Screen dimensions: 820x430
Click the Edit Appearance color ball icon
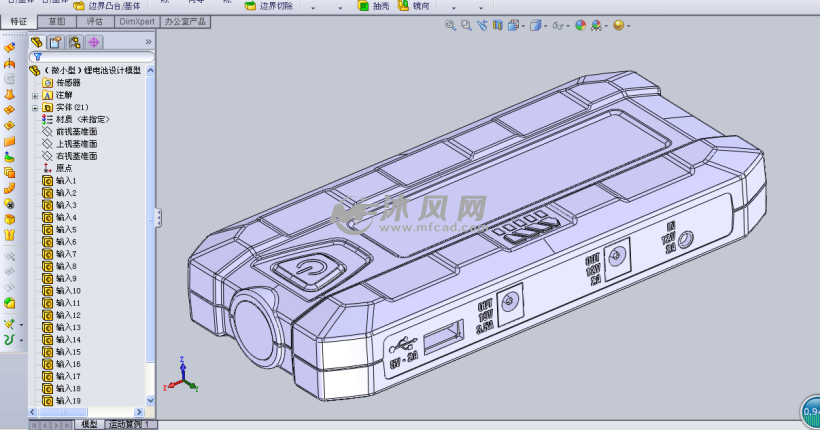pyautogui.click(x=580, y=25)
